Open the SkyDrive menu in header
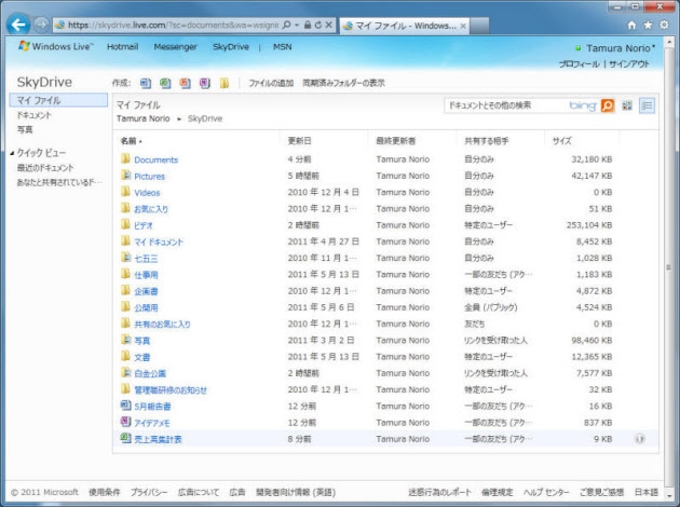 click(231, 47)
